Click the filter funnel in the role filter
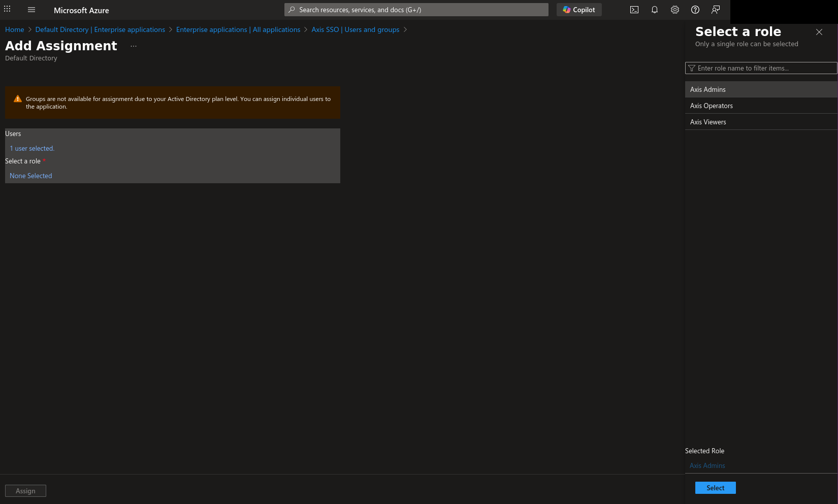838x504 pixels. pyautogui.click(x=691, y=68)
